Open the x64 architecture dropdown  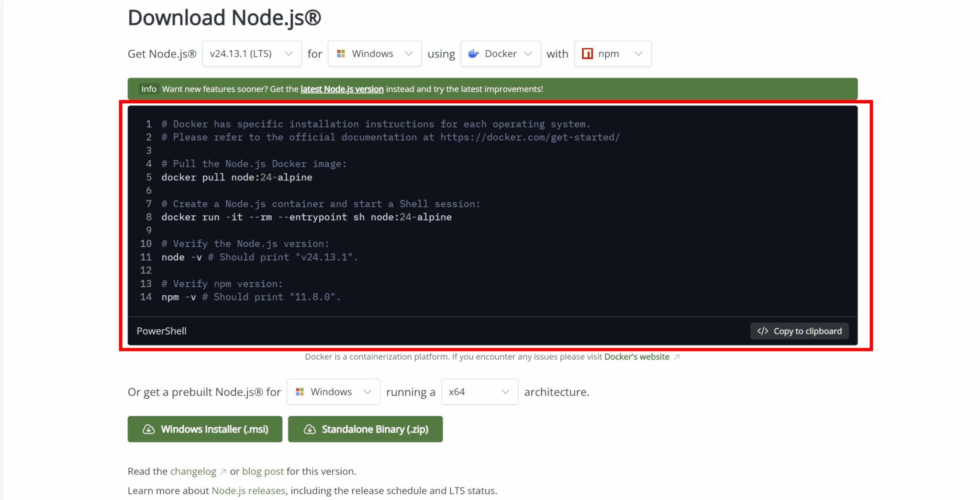(479, 392)
